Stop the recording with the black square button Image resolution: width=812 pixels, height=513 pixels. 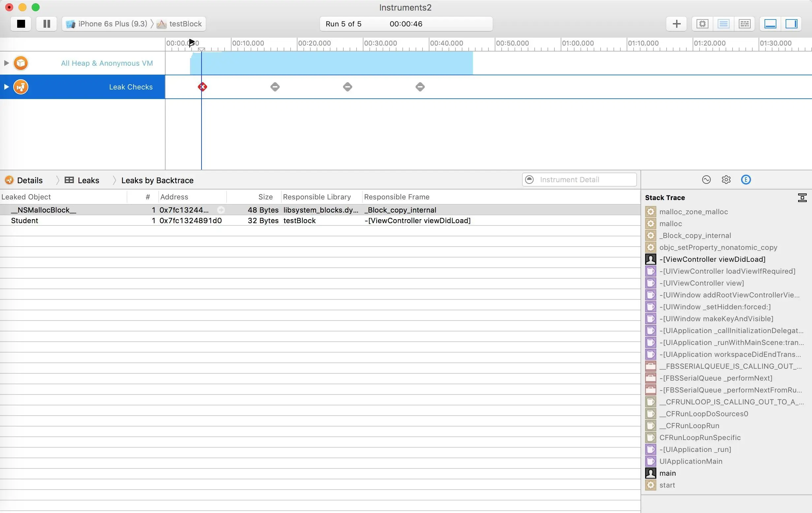(21, 24)
